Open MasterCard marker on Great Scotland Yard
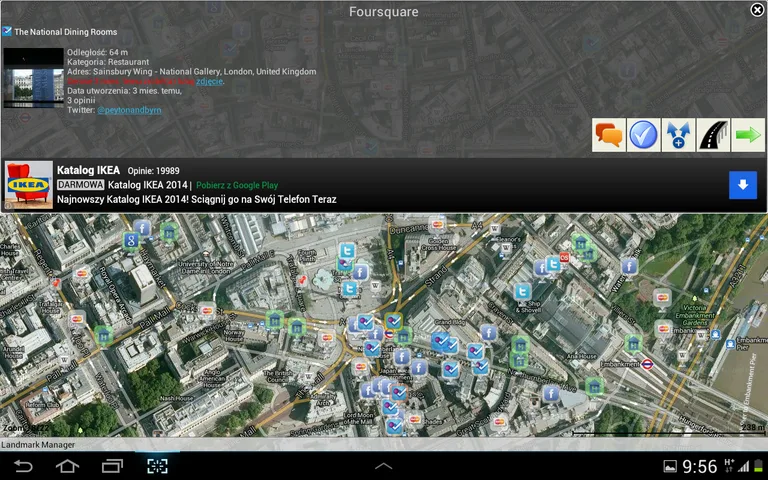Image resolution: width=768 pixels, height=480 pixels. pos(499,422)
